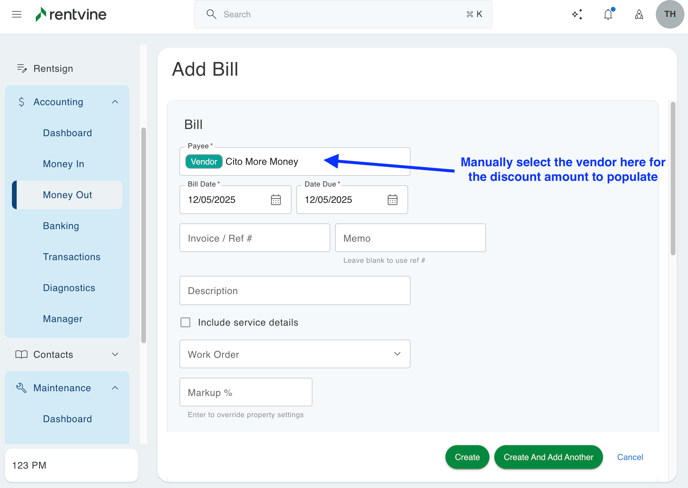Open Banking in the sidebar

(x=61, y=226)
